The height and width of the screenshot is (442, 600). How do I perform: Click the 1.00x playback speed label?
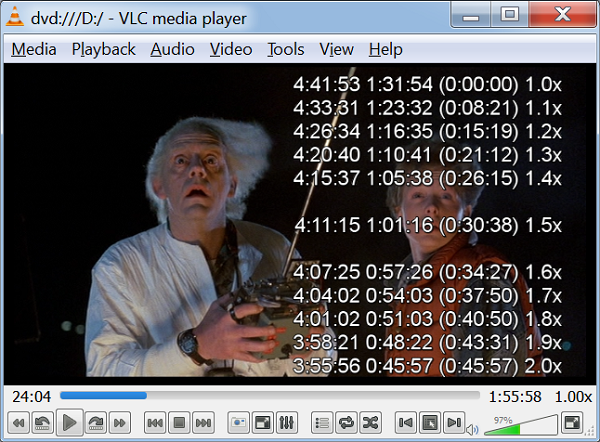click(573, 397)
